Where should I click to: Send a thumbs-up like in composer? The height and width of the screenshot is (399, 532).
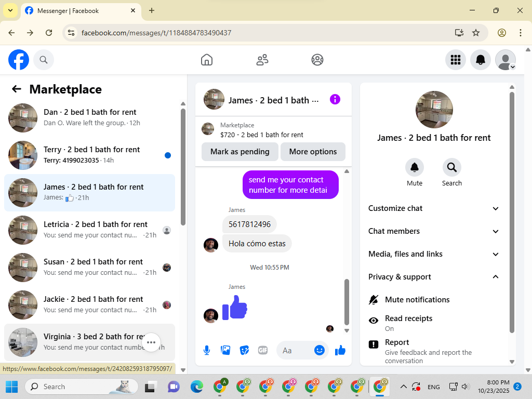[x=340, y=350]
